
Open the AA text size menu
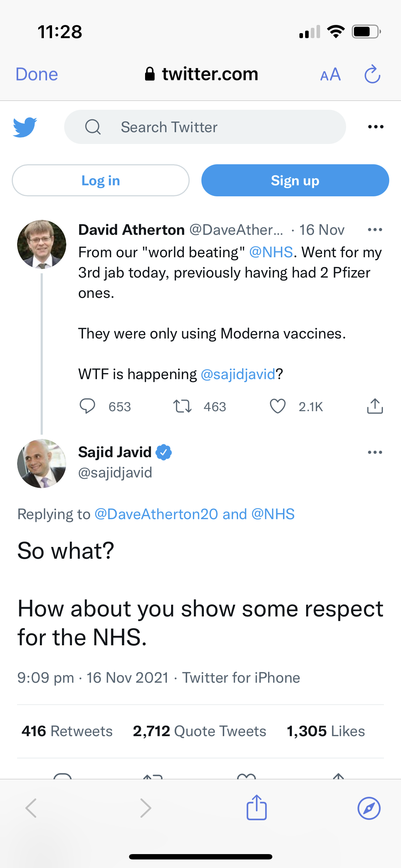330,74
